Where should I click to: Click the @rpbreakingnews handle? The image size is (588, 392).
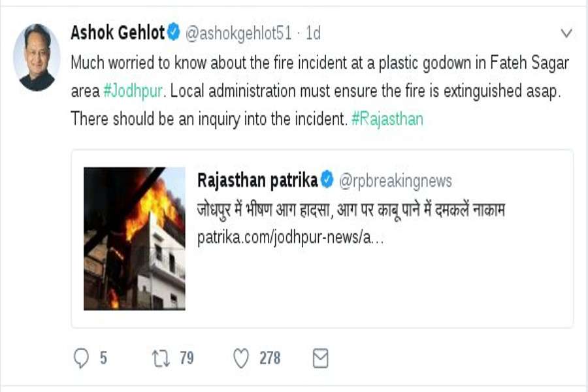coord(396,181)
